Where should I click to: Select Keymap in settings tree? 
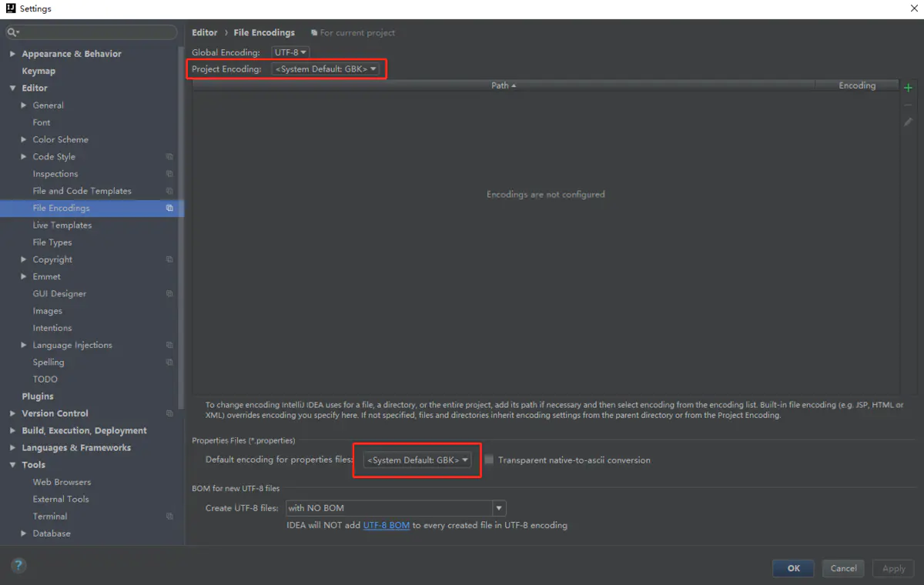(38, 71)
